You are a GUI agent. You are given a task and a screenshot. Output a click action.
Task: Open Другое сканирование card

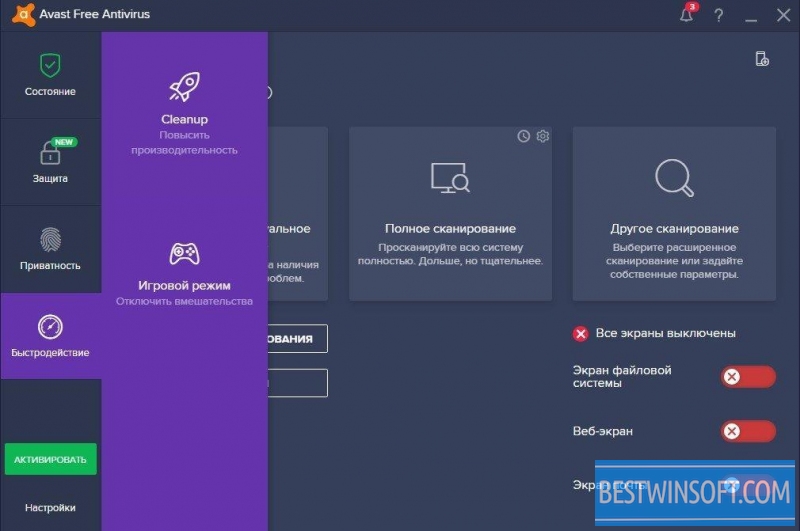(674, 214)
